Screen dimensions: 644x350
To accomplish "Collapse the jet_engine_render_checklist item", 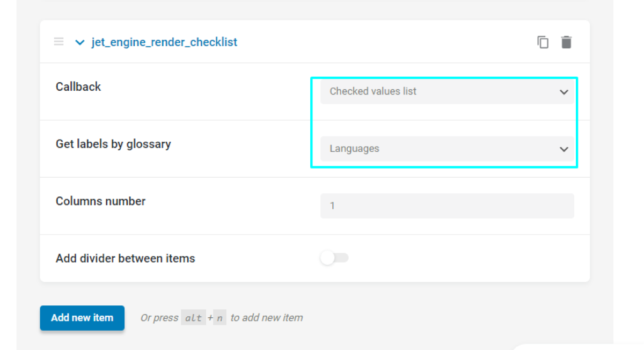I will [79, 42].
